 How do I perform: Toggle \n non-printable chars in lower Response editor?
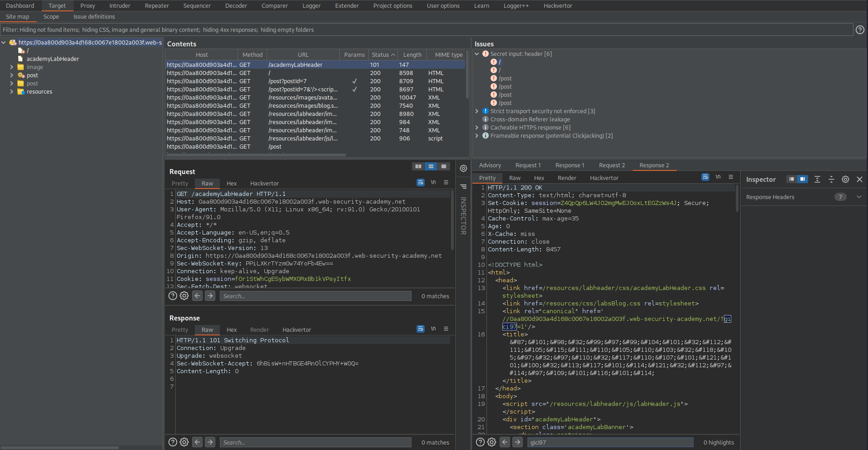tap(433, 329)
